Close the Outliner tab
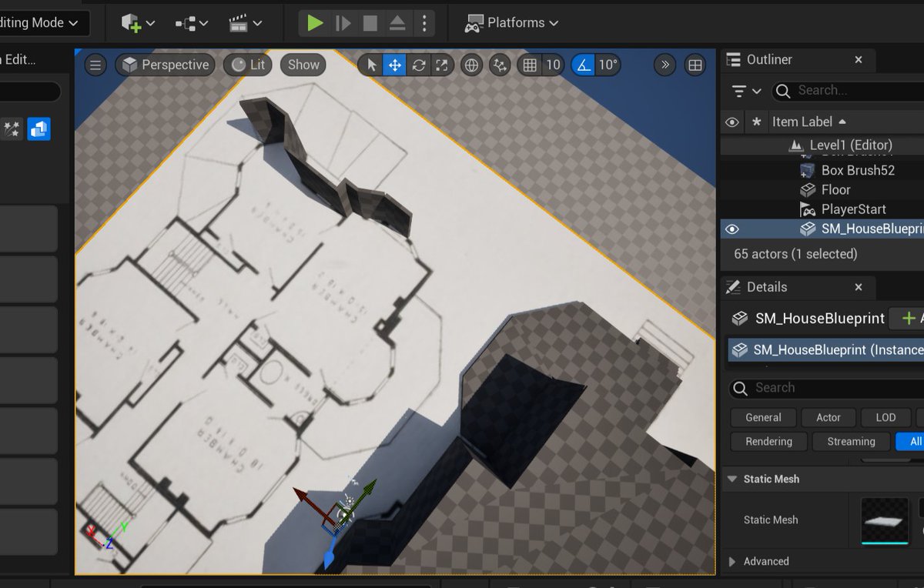 point(859,59)
